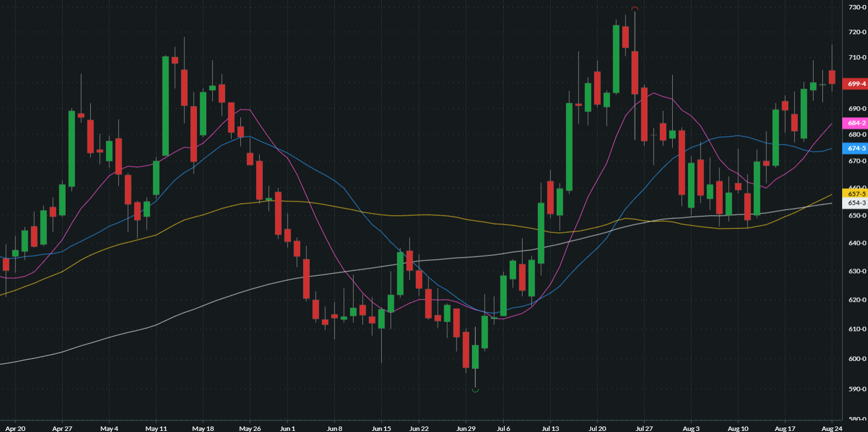This screenshot has width=868, height=432.
Task: Click the red high marker above the July peak
Action: [x=635, y=8]
